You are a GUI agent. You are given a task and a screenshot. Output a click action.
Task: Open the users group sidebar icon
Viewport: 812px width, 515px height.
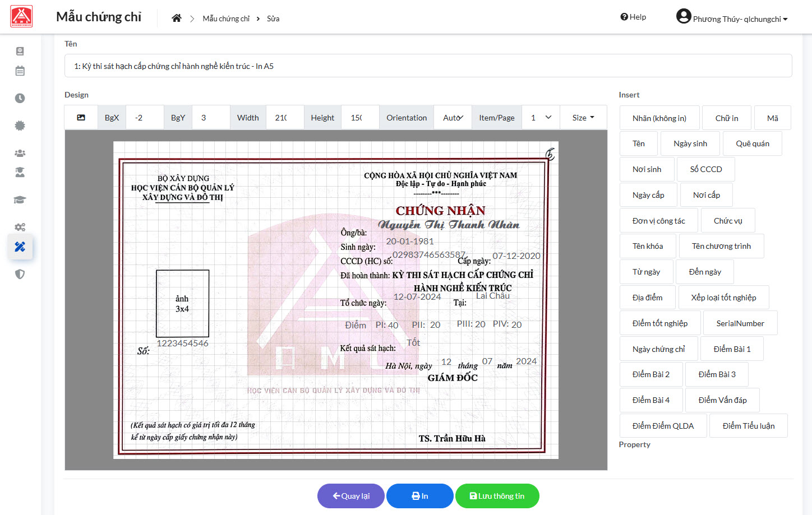coord(20,153)
